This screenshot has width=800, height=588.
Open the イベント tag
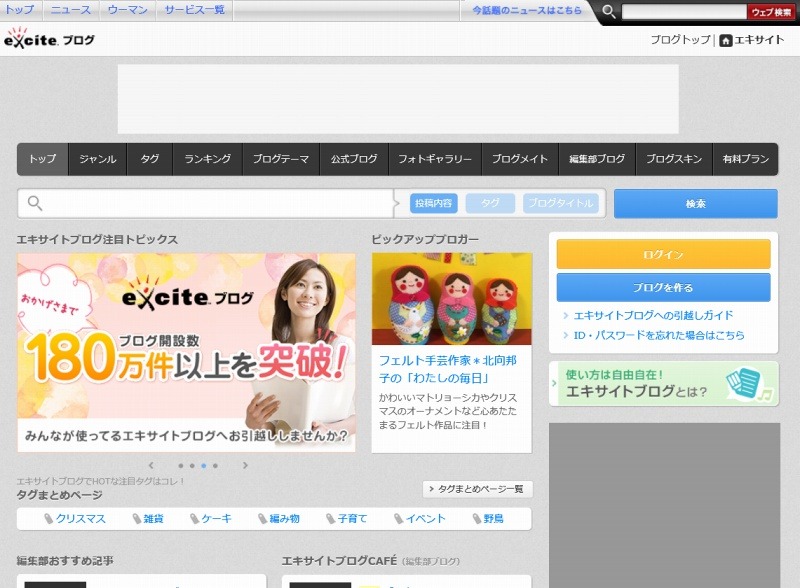pos(426,519)
